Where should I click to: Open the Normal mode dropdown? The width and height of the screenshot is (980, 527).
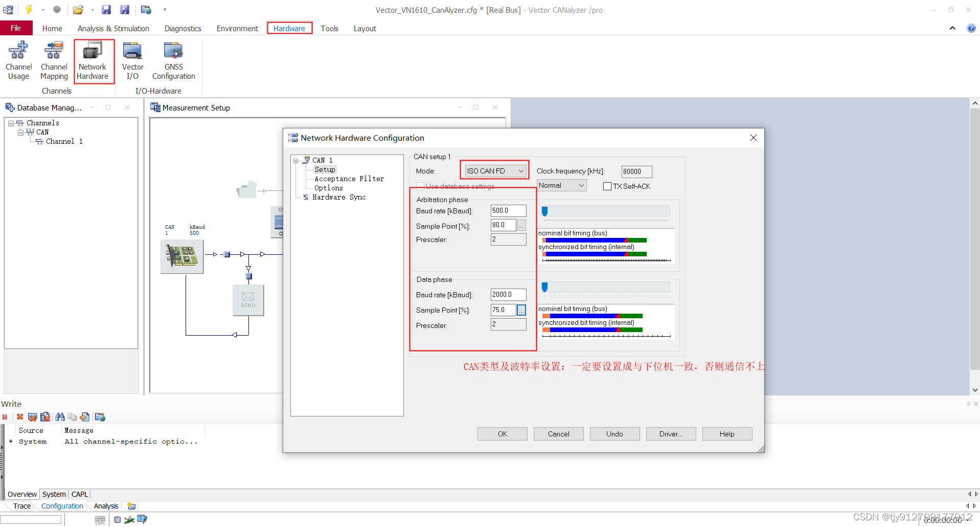[561, 185]
